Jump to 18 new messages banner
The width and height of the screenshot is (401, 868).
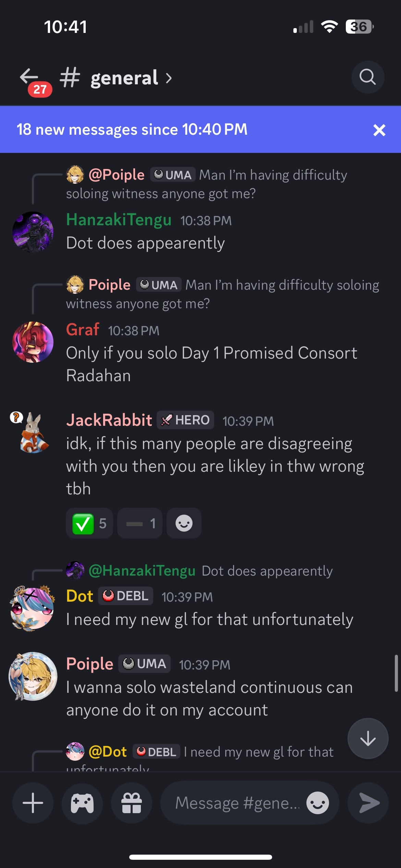click(x=132, y=130)
